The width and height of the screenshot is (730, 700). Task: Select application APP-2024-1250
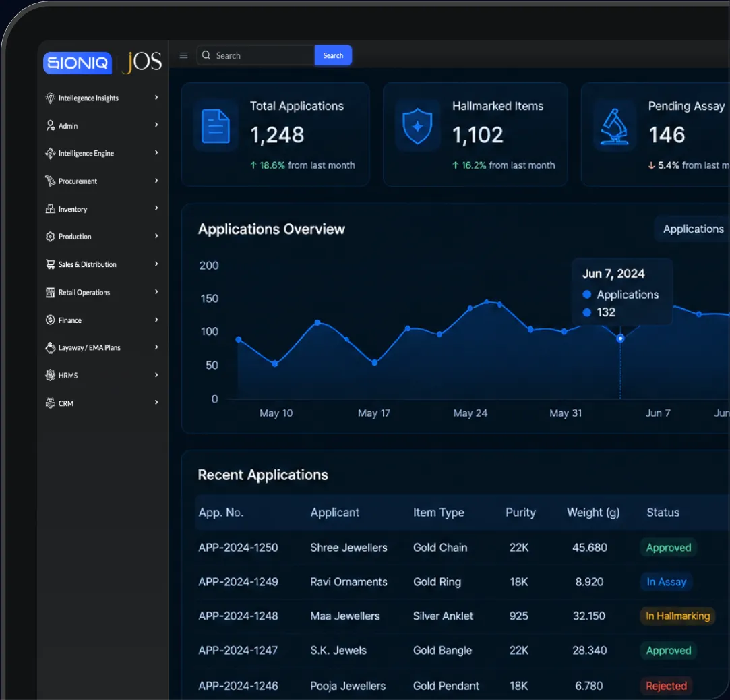point(239,548)
